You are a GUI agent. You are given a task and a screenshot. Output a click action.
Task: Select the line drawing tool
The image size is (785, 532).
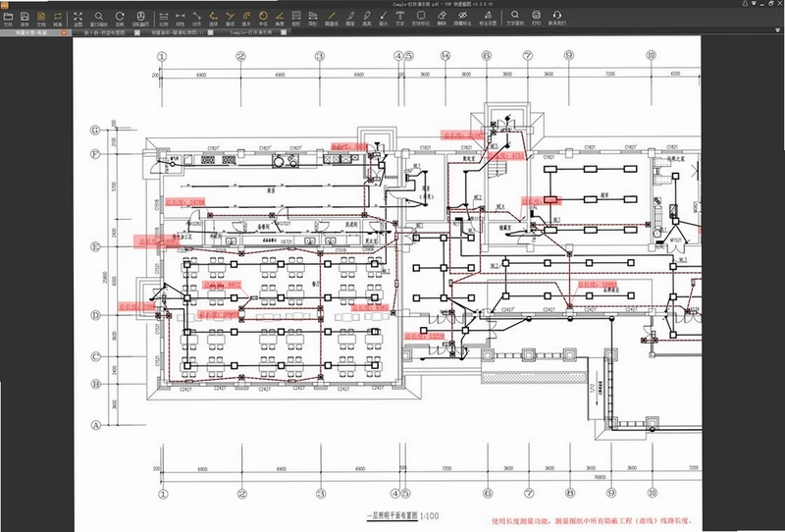coord(332,19)
